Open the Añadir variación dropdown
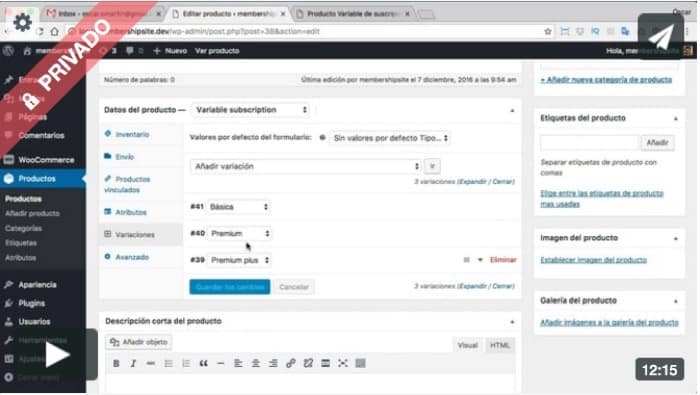 305,166
